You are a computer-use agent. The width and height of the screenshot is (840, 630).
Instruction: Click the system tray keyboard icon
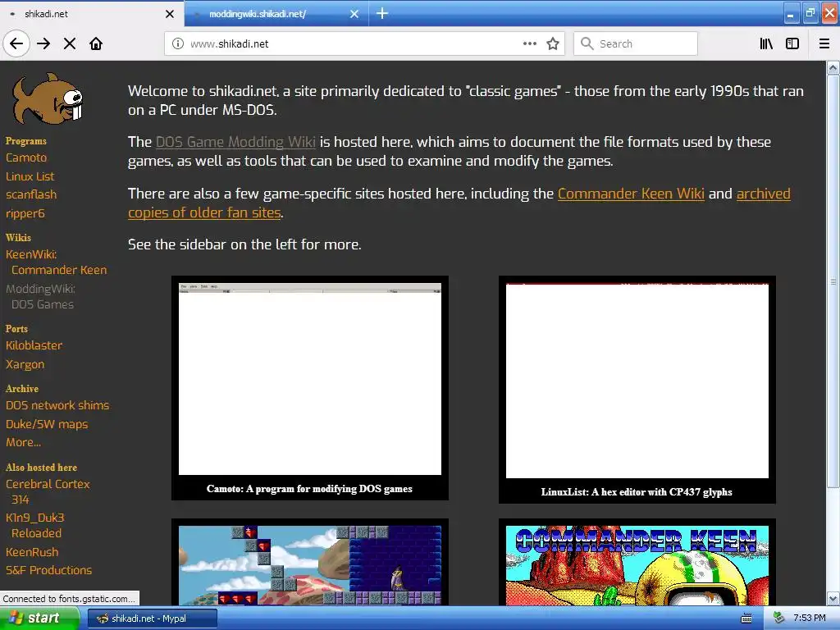[x=746, y=619]
